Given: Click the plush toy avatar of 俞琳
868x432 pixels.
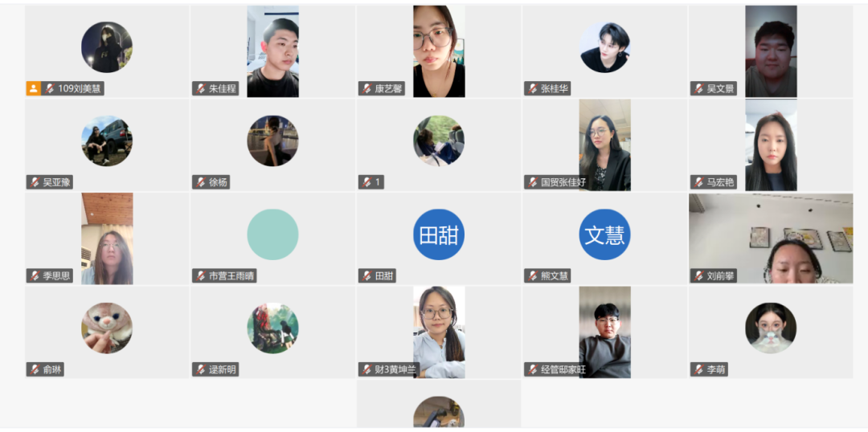Looking at the screenshot, I should (107, 328).
